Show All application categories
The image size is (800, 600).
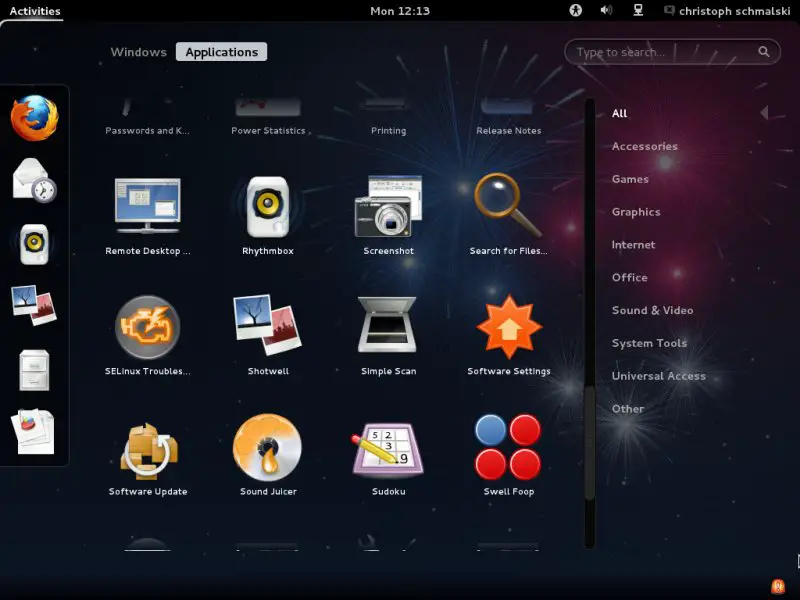click(619, 113)
